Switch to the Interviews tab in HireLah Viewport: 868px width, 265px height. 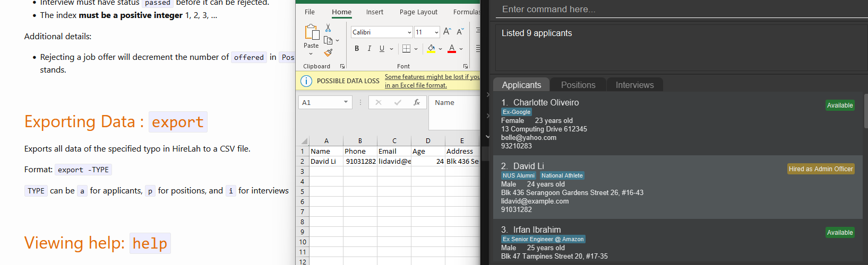[634, 85]
